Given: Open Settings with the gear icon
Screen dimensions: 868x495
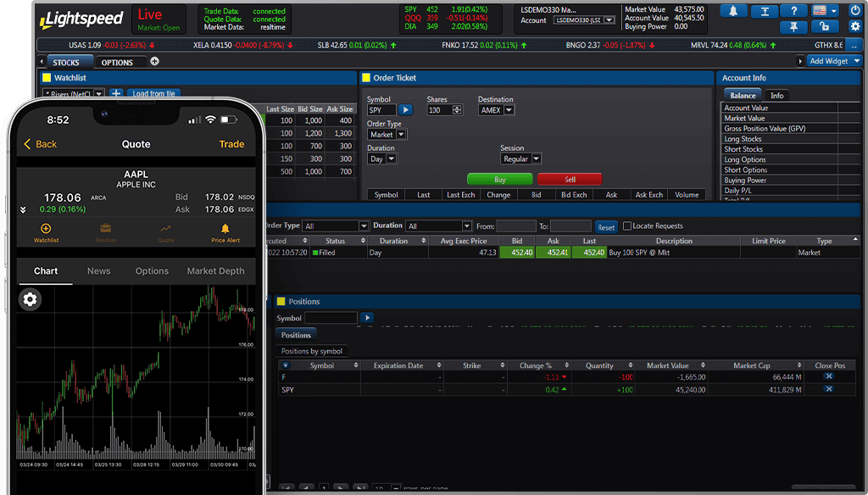Looking at the screenshot, I should 854,27.
